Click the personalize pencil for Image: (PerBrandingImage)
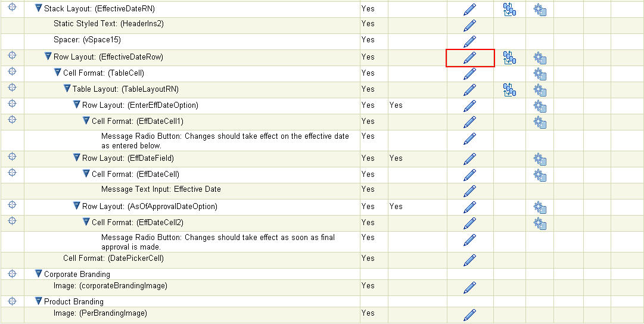Image resolution: width=644 pixels, height=324 pixels. [470, 315]
